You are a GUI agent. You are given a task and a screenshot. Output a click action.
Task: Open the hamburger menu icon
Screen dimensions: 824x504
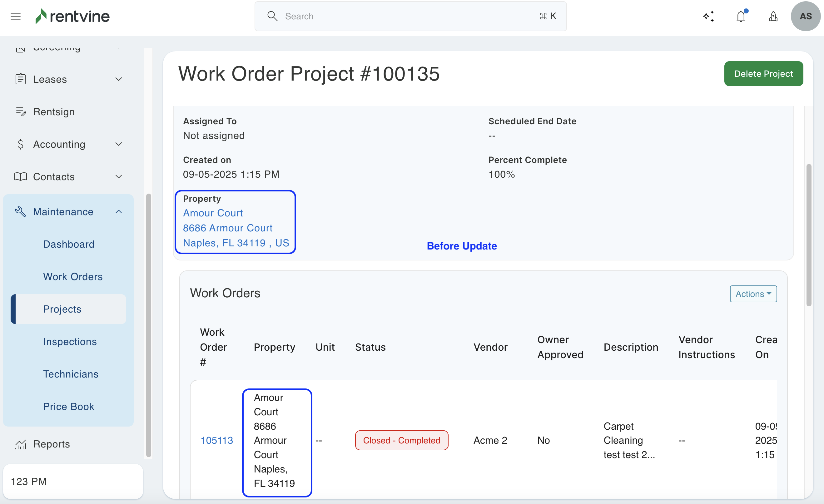click(15, 16)
